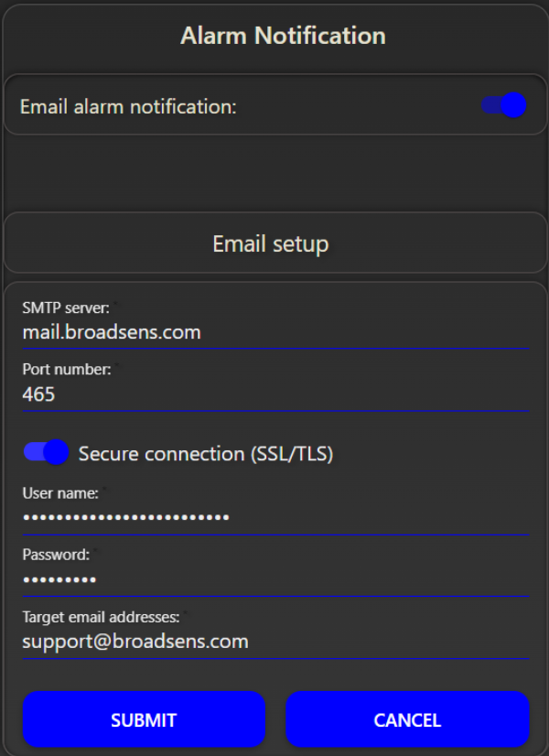
Task: Click the "SMTP server:" field label
Action: click(x=66, y=308)
